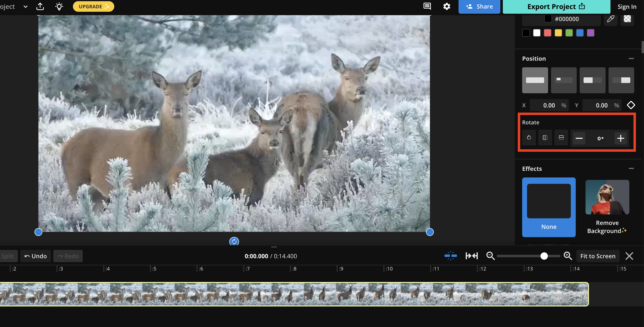Zoom in the timeline
Viewport: 644px width, 327px height.
click(568, 256)
